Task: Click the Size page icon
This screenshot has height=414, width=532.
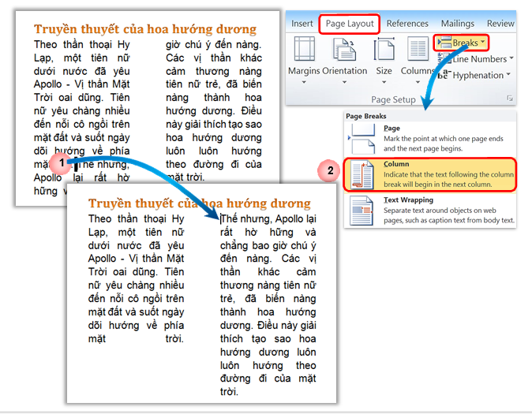Action: tap(384, 50)
